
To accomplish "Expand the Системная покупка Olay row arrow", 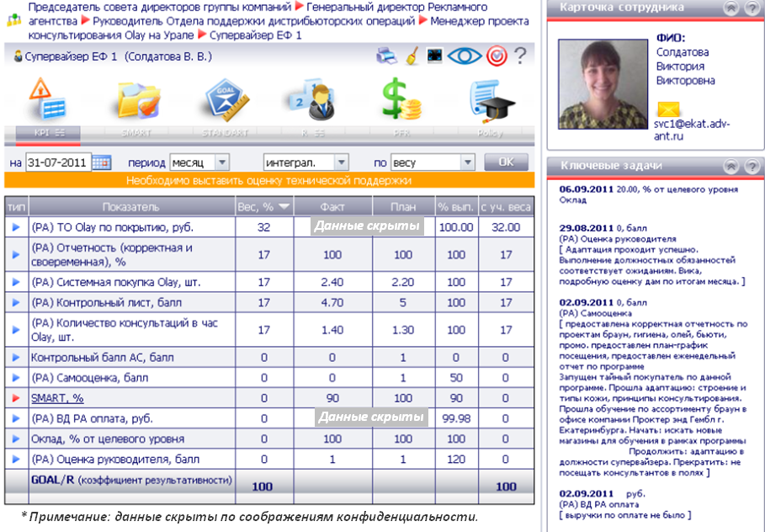I will click(x=16, y=282).
